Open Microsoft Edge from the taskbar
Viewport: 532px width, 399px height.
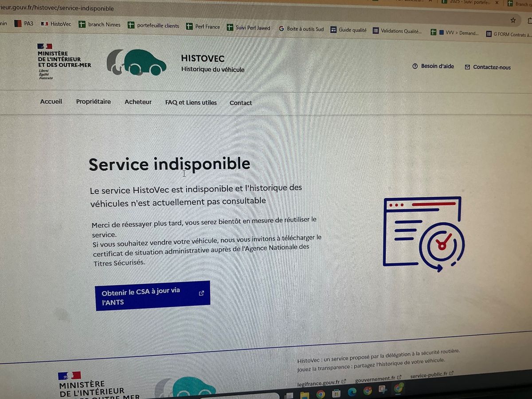[x=352, y=392]
